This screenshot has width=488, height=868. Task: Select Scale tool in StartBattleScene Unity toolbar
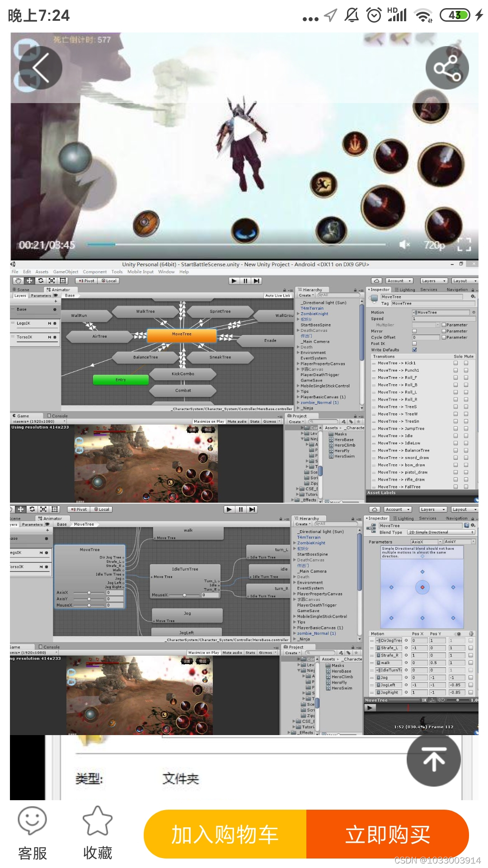coord(52,281)
